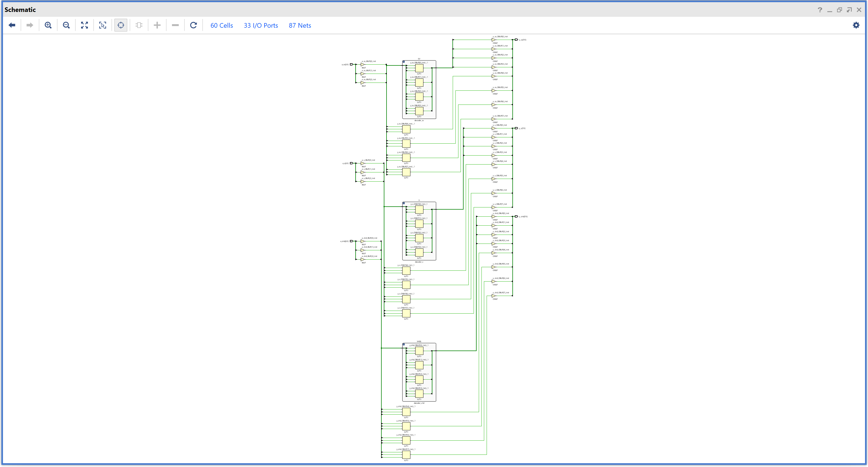Image resolution: width=868 pixels, height=467 pixels.
Task: Open the 60 Cells link
Action: coord(221,26)
